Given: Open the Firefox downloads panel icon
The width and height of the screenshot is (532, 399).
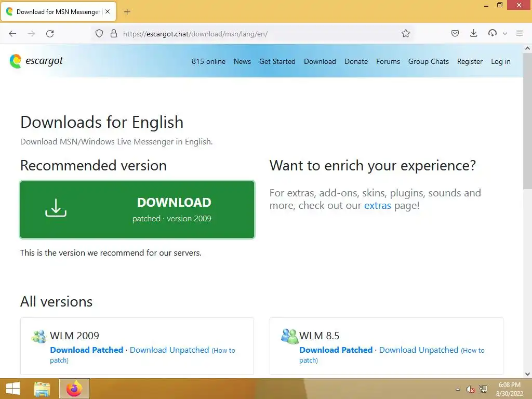Looking at the screenshot, I should coord(474,33).
